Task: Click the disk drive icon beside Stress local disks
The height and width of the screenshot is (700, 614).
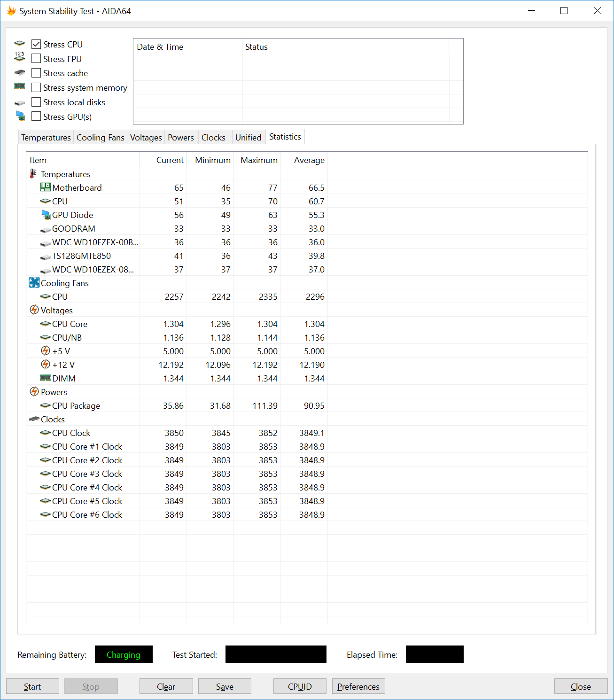Action: tap(19, 103)
